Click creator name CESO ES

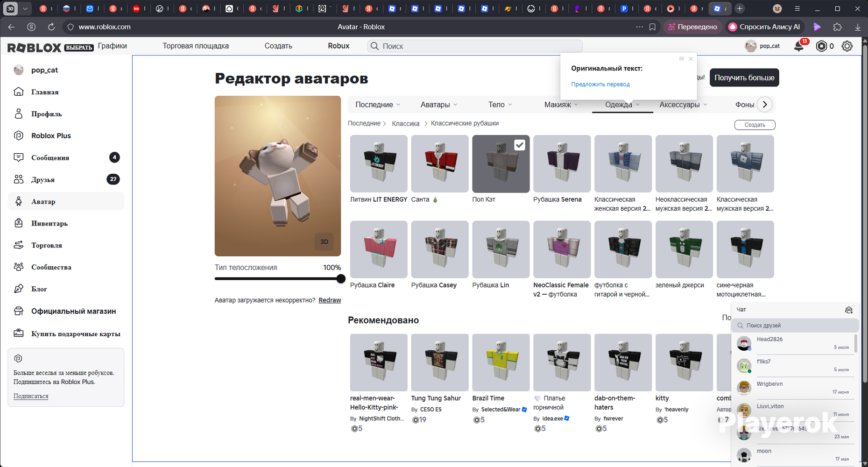point(430,410)
